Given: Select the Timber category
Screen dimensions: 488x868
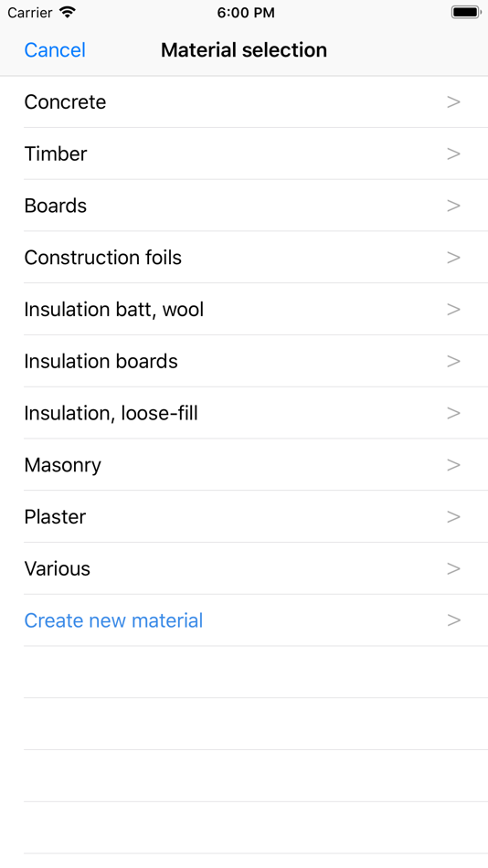Looking at the screenshot, I should [244, 153].
